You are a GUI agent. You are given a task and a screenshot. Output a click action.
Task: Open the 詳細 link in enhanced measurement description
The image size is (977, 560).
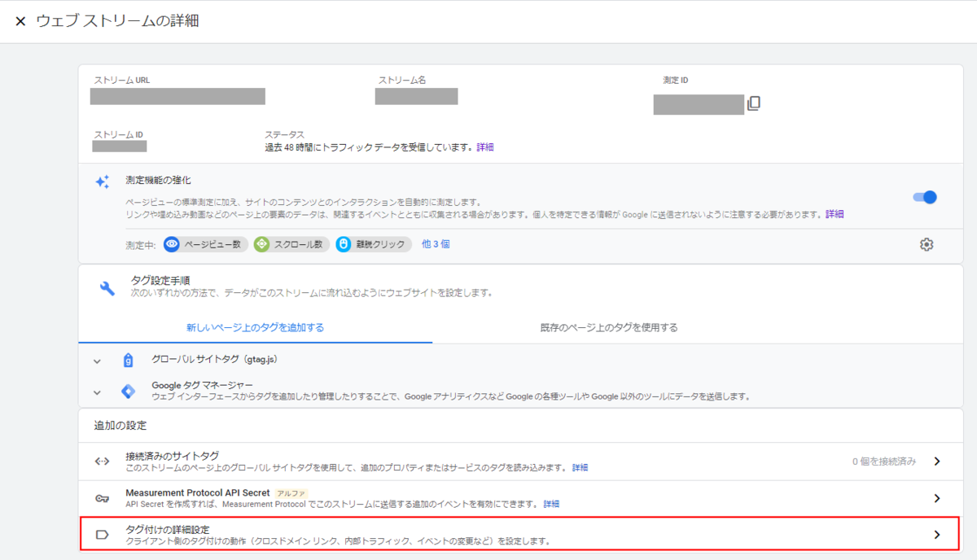pos(835,214)
